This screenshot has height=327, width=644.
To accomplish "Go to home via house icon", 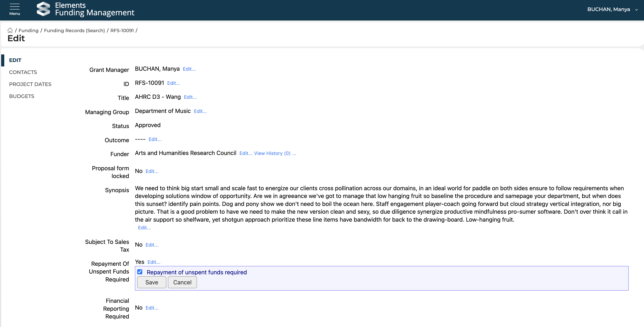I will 10,30.
